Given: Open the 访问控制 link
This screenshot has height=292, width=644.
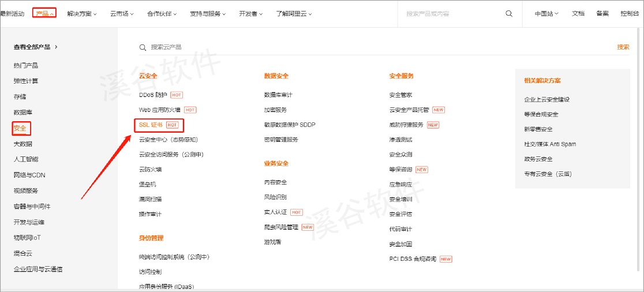Looking at the screenshot, I should [x=150, y=272].
